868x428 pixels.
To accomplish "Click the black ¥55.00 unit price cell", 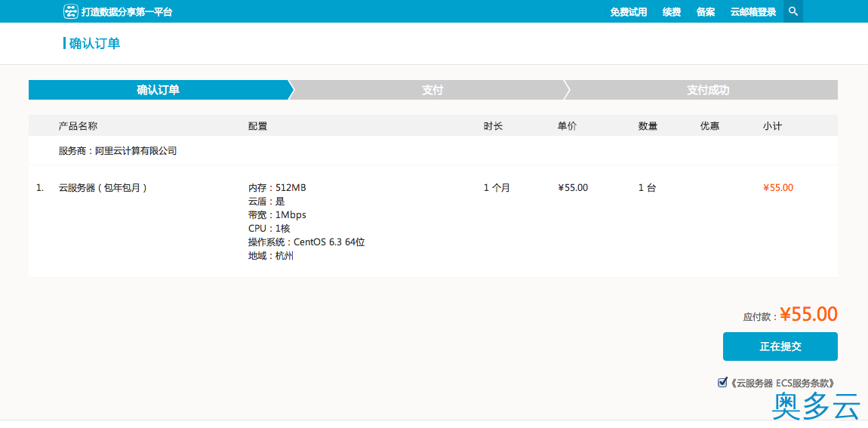I will click(x=573, y=188).
